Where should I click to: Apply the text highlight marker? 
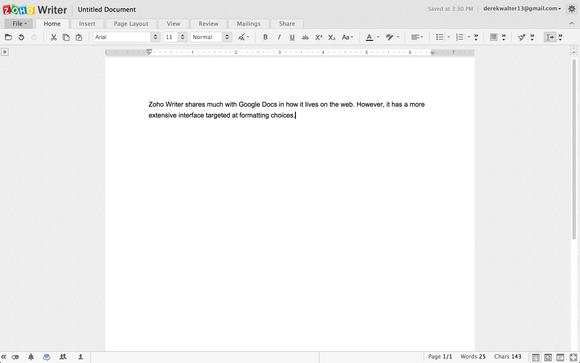click(x=389, y=37)
